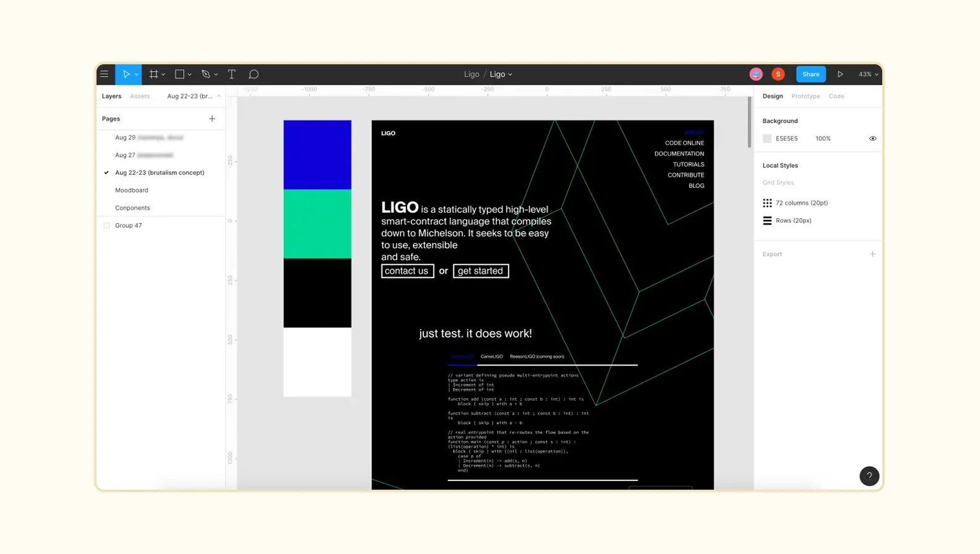This screenshot has width=980, height=554.
Task: Click the Ligo project breadcrumb
Action: [471, 74]
